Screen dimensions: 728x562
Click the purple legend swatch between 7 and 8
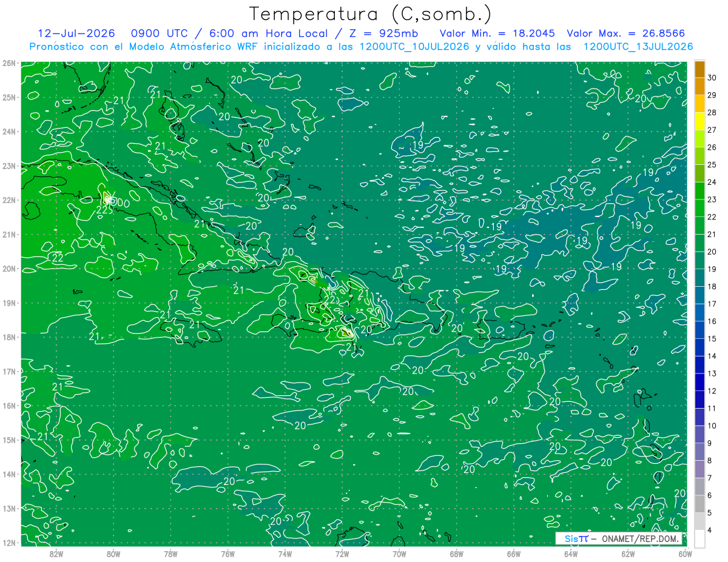pyautogui.click(x=699, y=469)
